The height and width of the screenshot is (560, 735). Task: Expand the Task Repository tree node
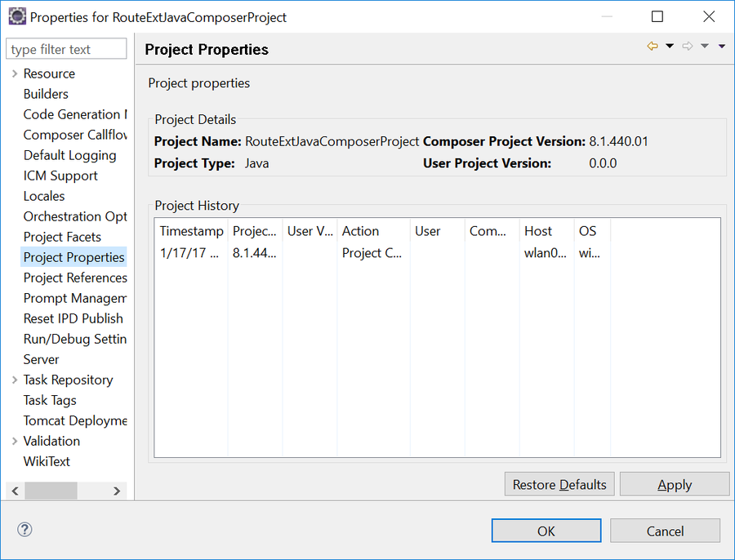point(15,380)
